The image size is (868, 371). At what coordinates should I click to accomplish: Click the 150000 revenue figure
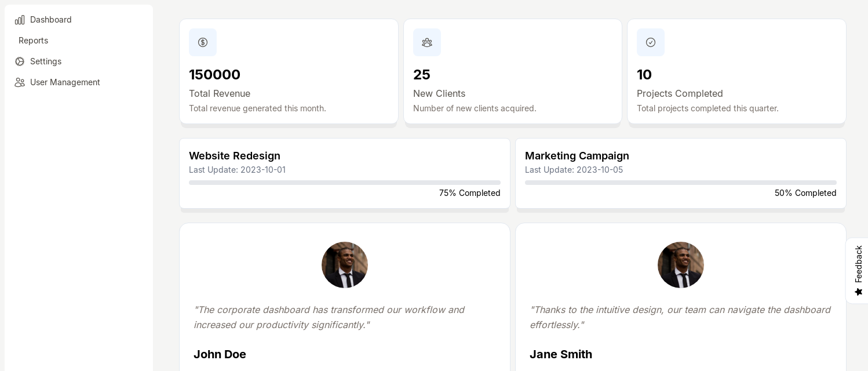(x=214, y=75)
